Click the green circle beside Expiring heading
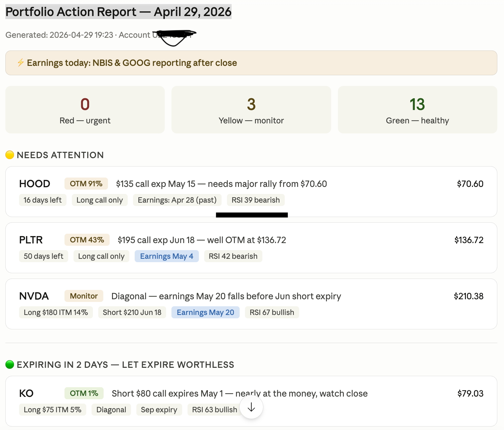Image resolution: width=504 pixels, height=430 pixels. (x=10, y=364)
